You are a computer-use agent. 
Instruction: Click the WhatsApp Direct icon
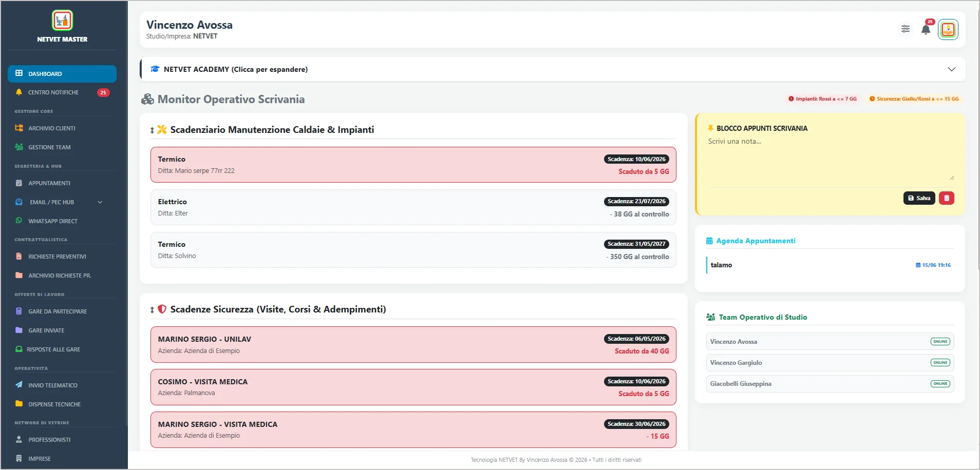tap(19, 221)
